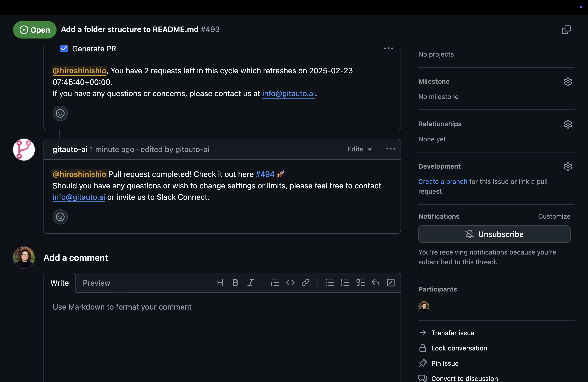Toggle the Generate PR checkbox
Viewport: 588px width, 382px height.
point(64,49)
